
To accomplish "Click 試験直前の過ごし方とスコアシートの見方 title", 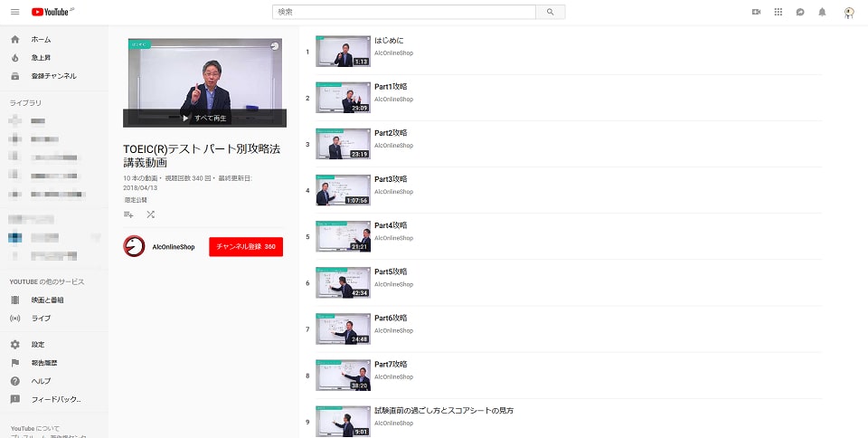I will point(444,410).
